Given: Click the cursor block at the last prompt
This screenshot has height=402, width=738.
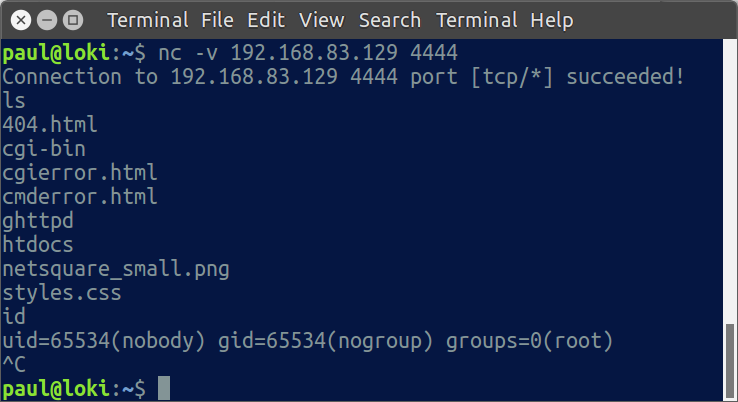Looking at the screenshot, I should point(164,387).
